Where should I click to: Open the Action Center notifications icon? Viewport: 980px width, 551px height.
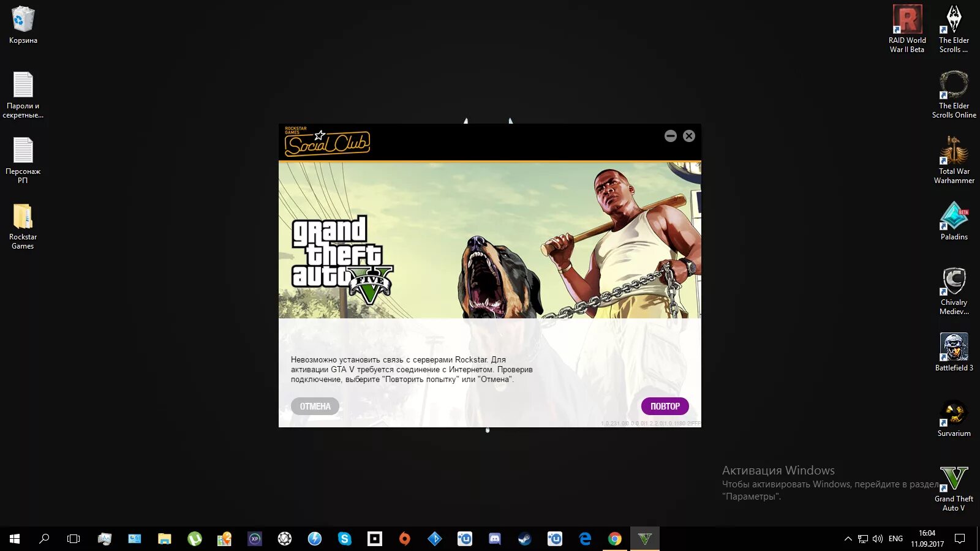click(x=960, y=539)
